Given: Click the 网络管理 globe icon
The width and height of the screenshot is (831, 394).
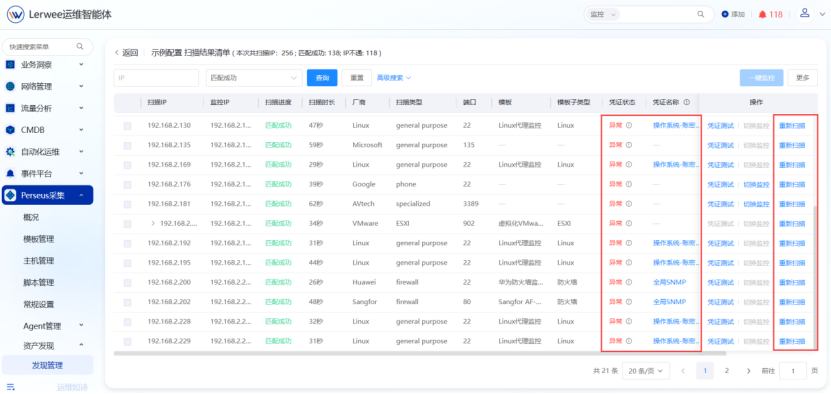Looking at the screenshot, I should [10, 86].
